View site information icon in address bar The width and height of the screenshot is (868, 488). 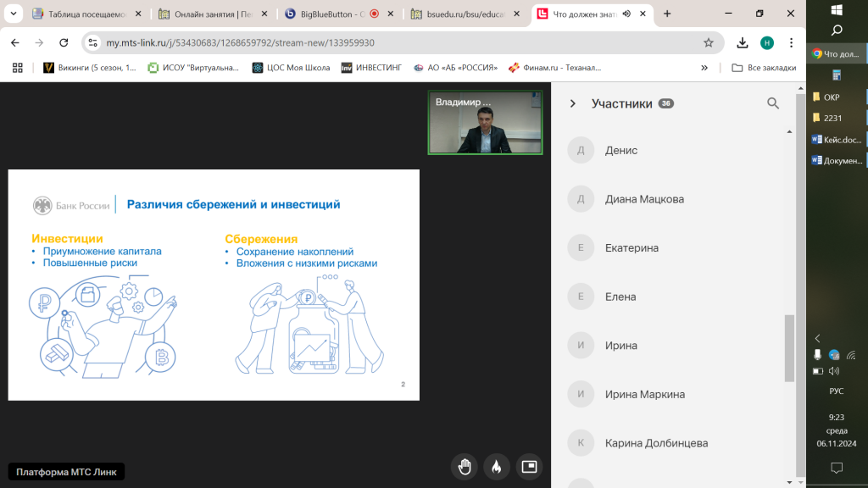[x=93, y=42]
